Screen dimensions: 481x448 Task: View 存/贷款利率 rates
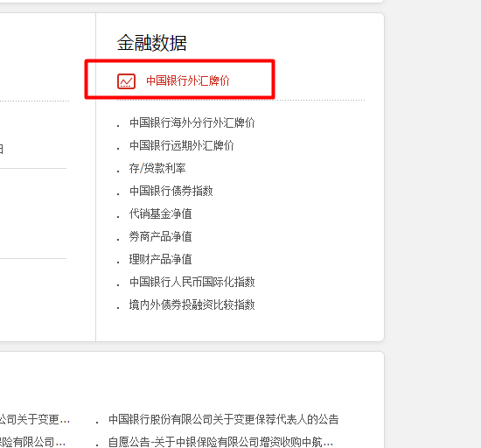(x=157, y=168)
